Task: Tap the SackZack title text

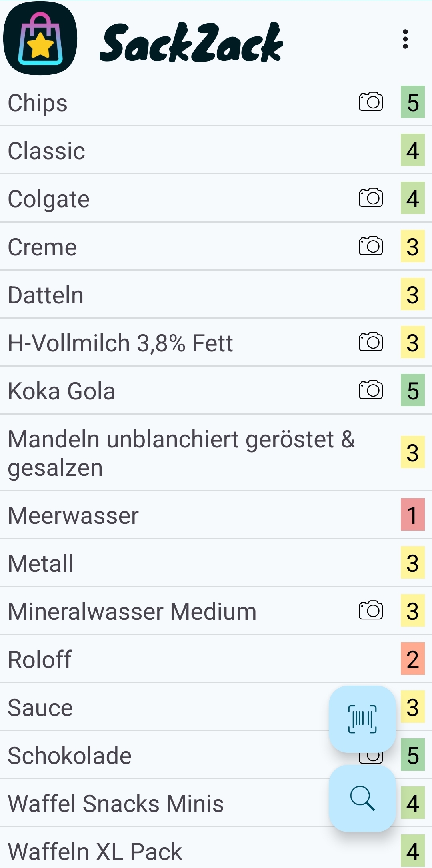Action: pos(191,42)
